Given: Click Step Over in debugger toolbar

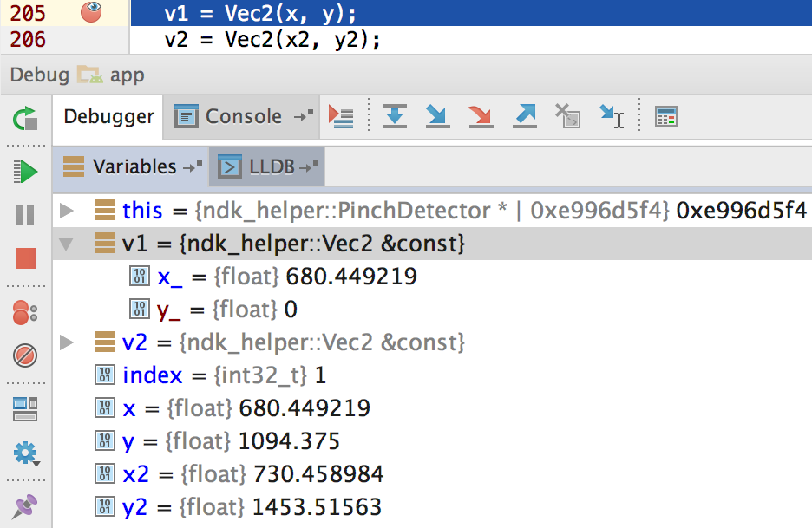Looking at the screenshot, I should pyautogui.click(x=396, y=116).
